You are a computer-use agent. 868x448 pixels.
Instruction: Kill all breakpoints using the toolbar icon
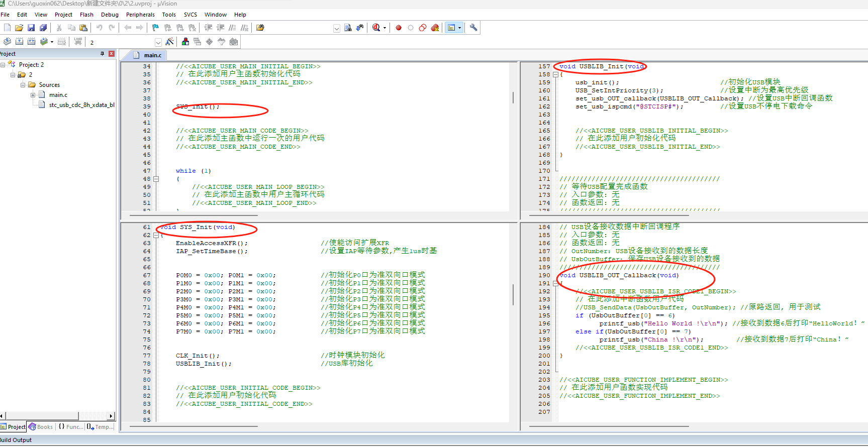tap(435, 28)
